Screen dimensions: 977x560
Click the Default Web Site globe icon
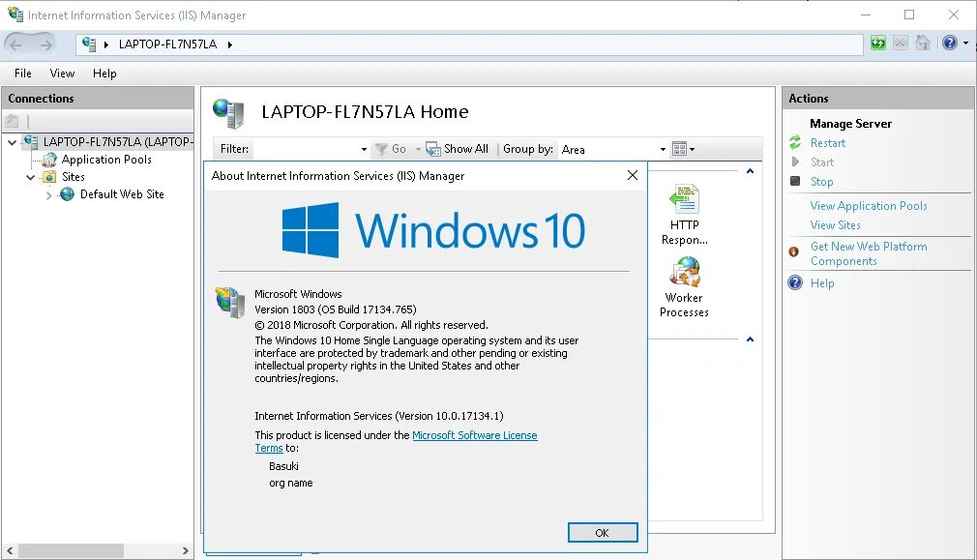pyautogui.click(x=68, y=194)
